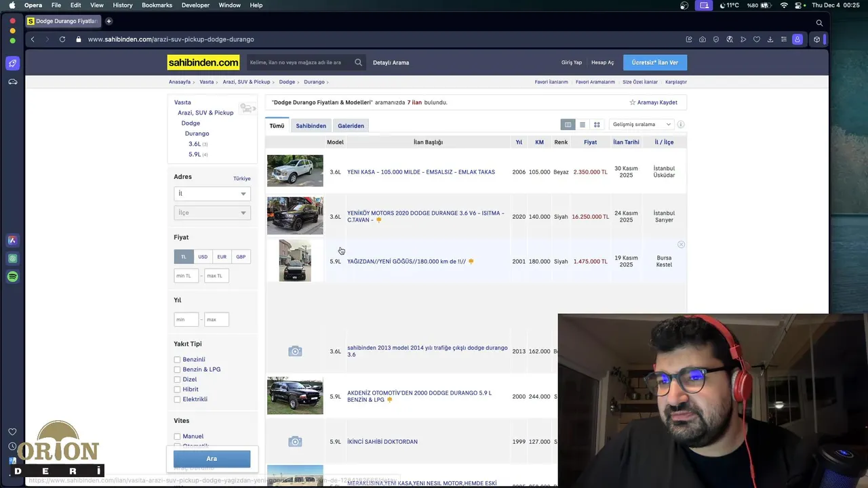This screenshot has width=868, height=488.
Task: Check the Dizel fuel checkbox
Action: tap(177, 380)
